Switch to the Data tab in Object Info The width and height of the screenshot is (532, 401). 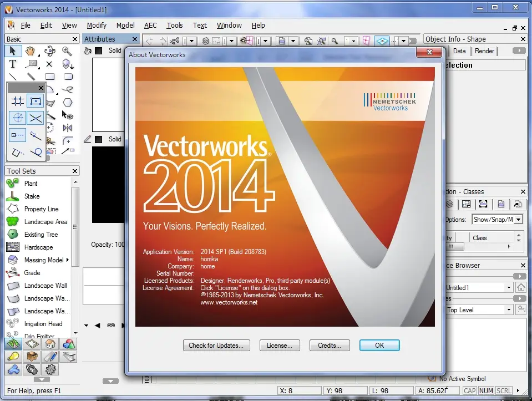459,51
